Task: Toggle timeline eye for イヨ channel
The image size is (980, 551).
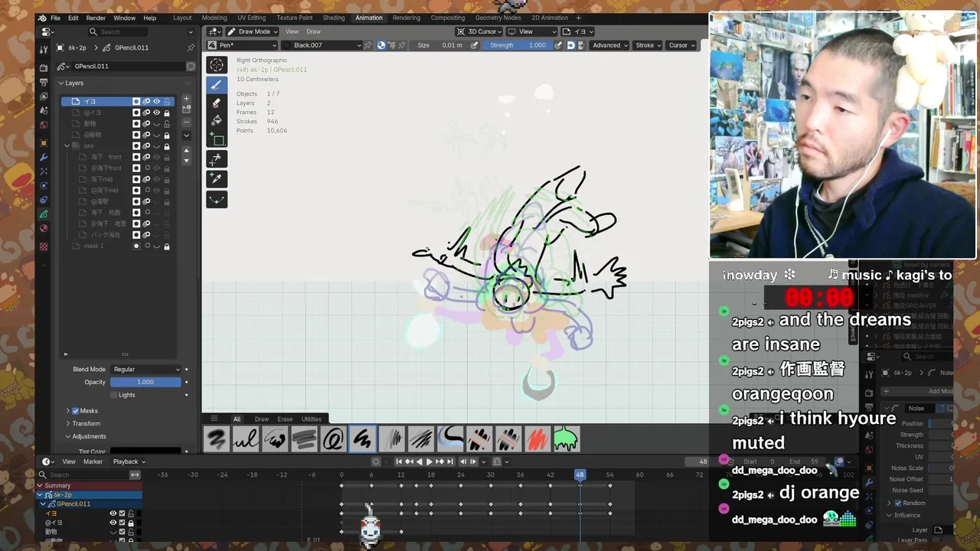Action: click(x=113, y=514)
